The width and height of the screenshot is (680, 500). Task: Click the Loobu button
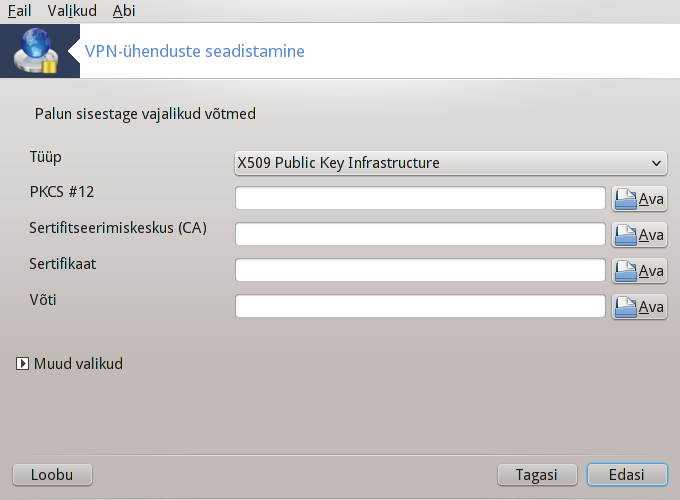[x=52, y=475]
